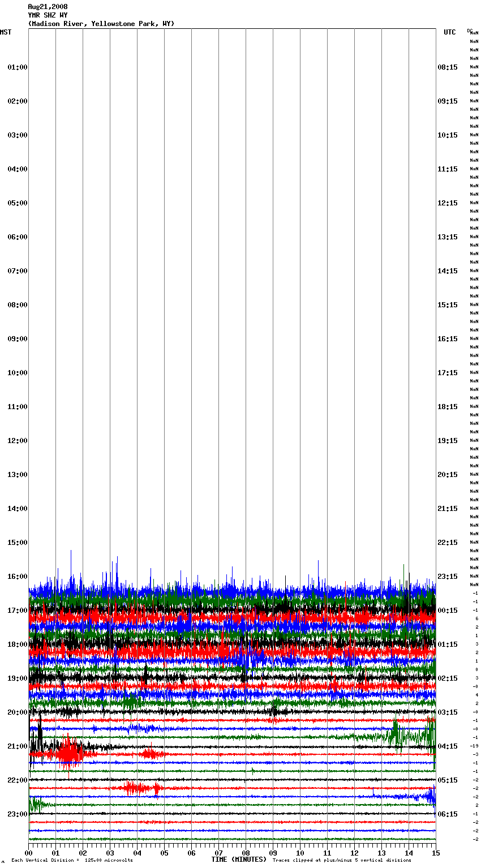Click the 09:15 UTC time label
The image size is (481, 868).
pos(448,101)
